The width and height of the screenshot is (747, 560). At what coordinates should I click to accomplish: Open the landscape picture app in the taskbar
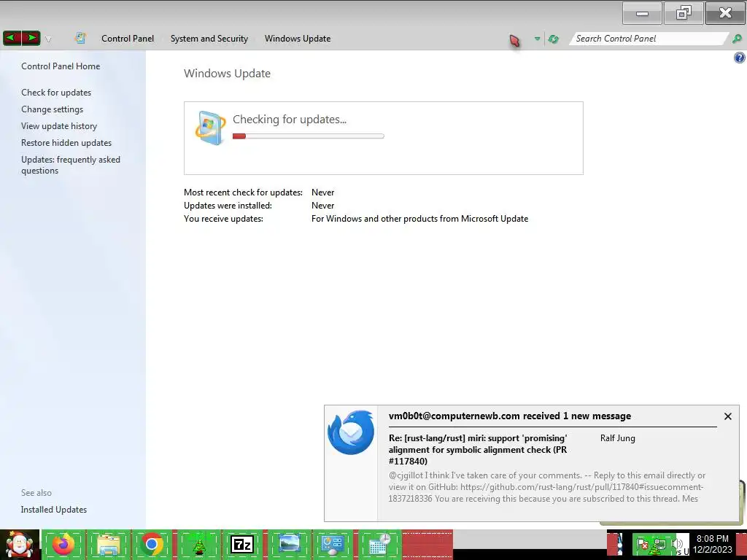pyautogui.click(x=289, y=545)
